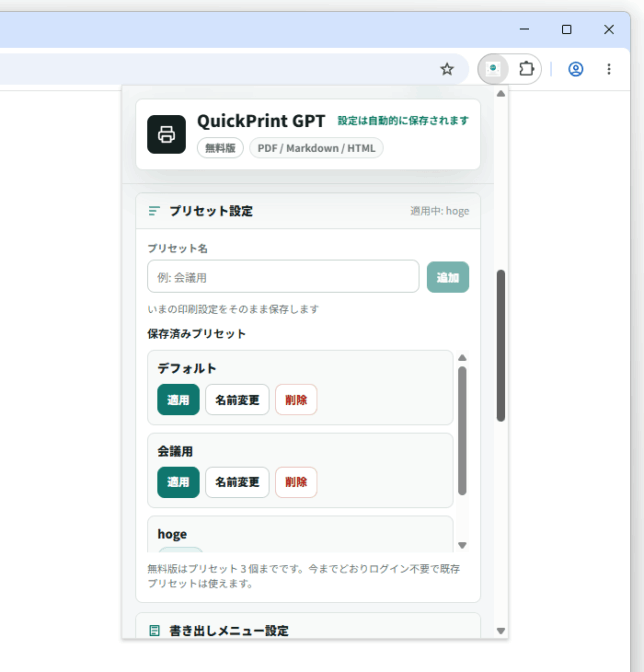
Task: Close the browser window
Action: pos(609,30)
